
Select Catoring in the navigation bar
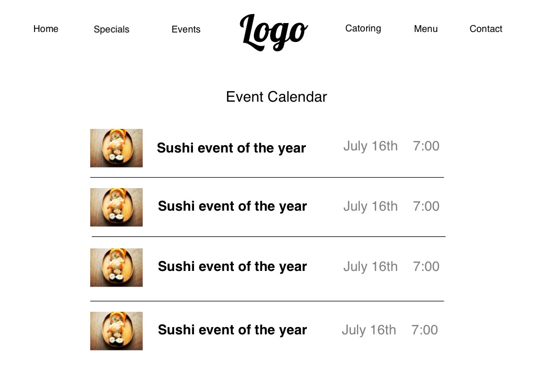click(363, 28)
